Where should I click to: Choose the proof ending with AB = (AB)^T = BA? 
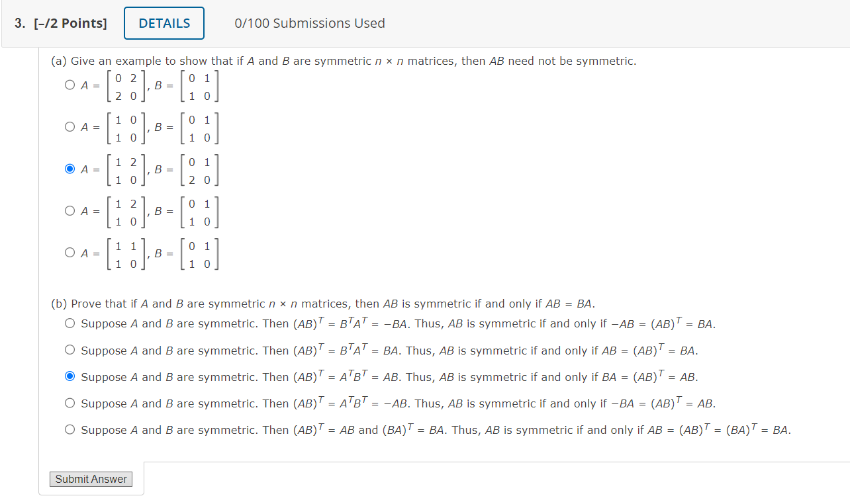click(70, 350)
